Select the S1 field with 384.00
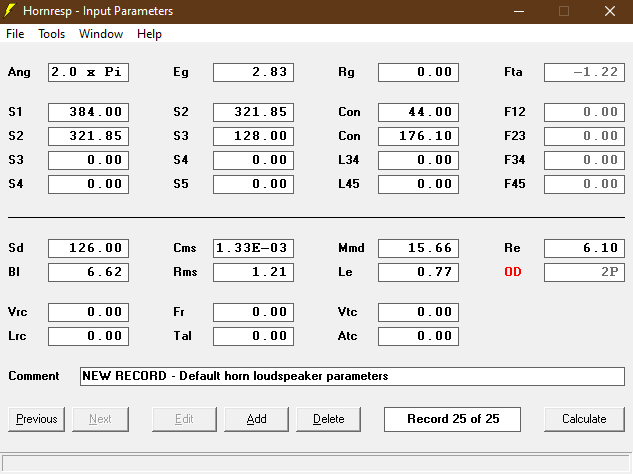 pos(88,112)
